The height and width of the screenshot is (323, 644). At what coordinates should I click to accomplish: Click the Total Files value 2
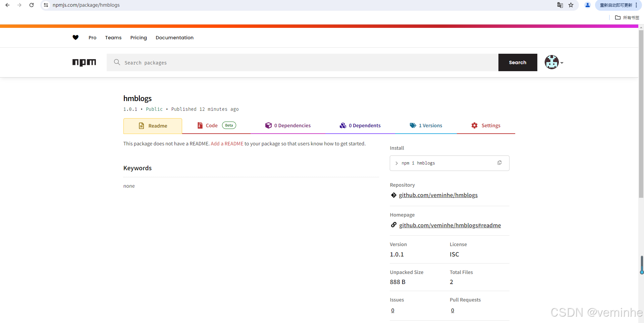pyautogui.click(x=451, y=282)
